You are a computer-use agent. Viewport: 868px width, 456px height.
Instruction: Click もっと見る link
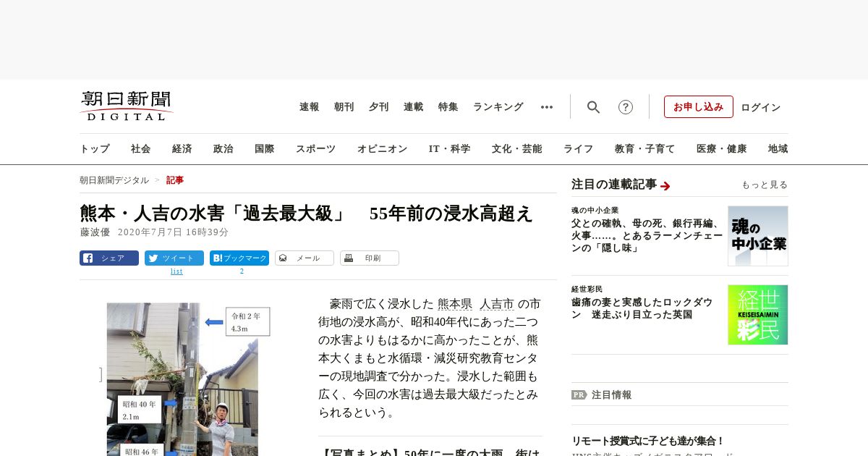[x=765, y=185]
